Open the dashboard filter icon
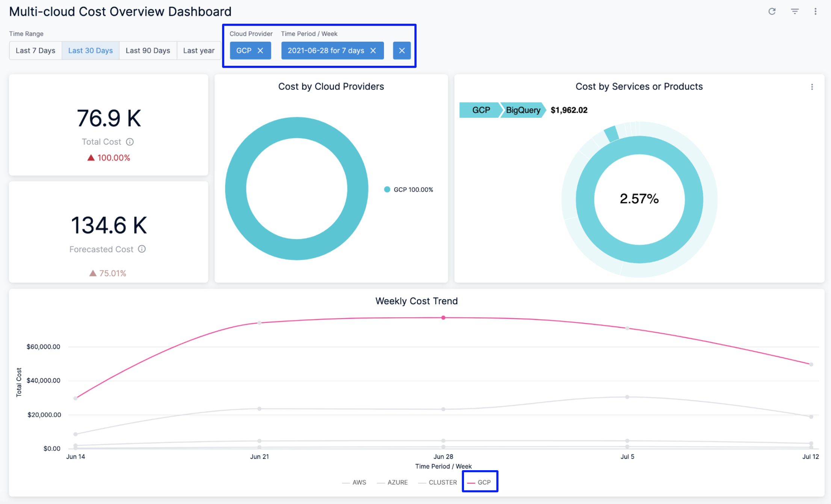831x504 pixels. point(795,12)
